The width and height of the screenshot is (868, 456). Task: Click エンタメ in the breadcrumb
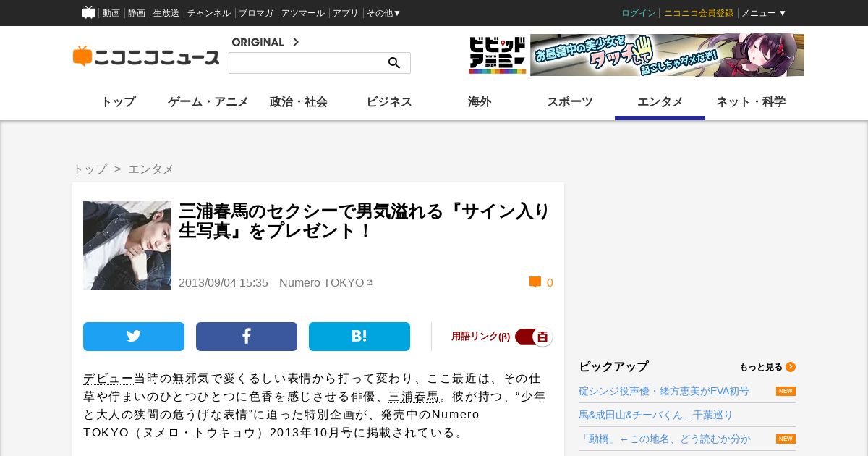tap(151, 169)
